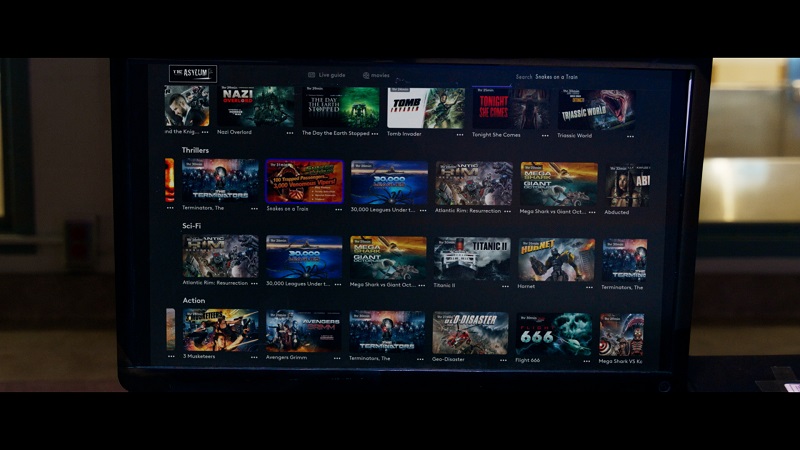Viewport: 800px width, 450px height.
Task: Select the Geo-Disaster thumbnail
Action: click(x=470, y=333)
